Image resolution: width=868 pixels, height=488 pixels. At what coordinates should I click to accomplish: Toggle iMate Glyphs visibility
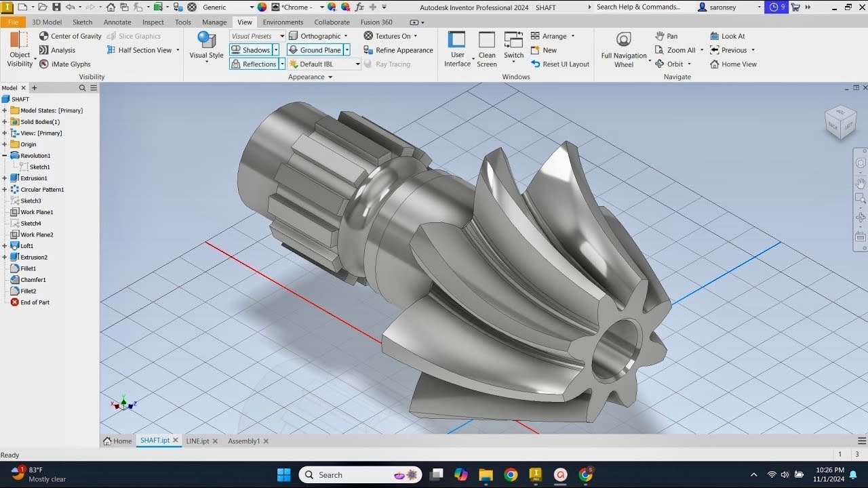pyautogui.click(x=64, y=64)
